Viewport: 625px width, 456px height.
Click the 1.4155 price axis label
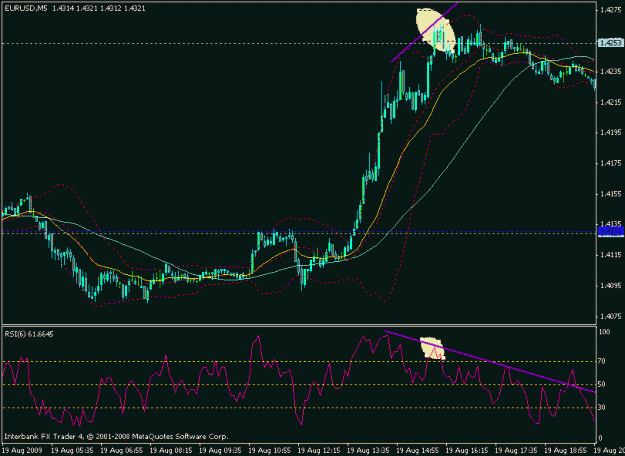[611, 194]
